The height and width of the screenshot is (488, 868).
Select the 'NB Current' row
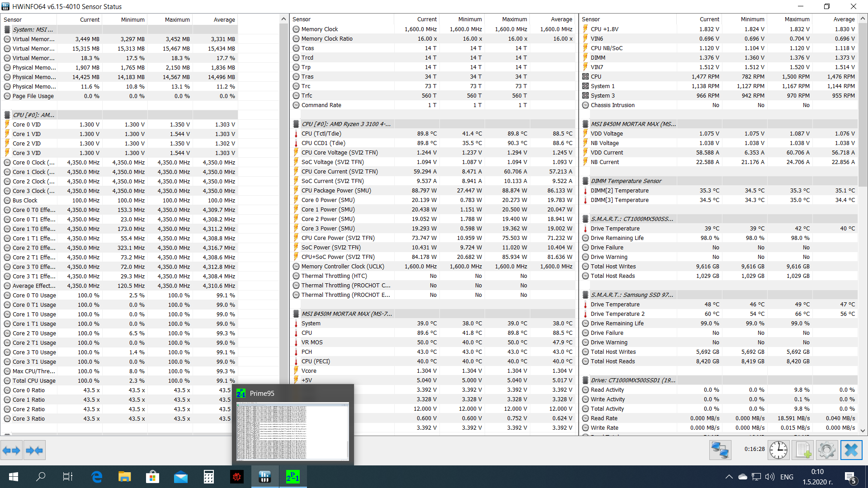718,162
